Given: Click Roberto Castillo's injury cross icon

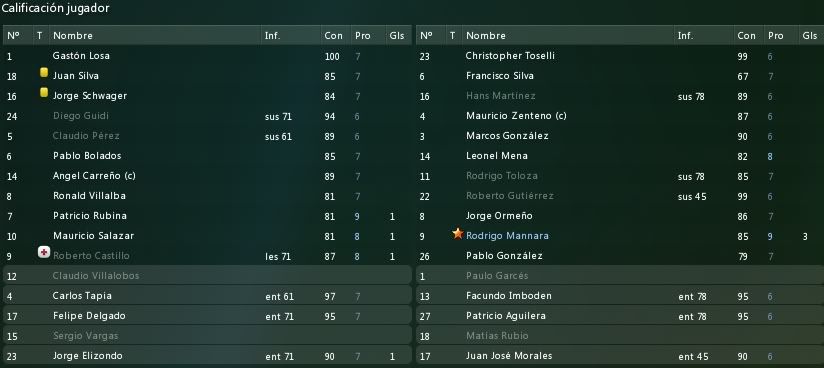Looking at the screenshot, I should tap(44, 253).
